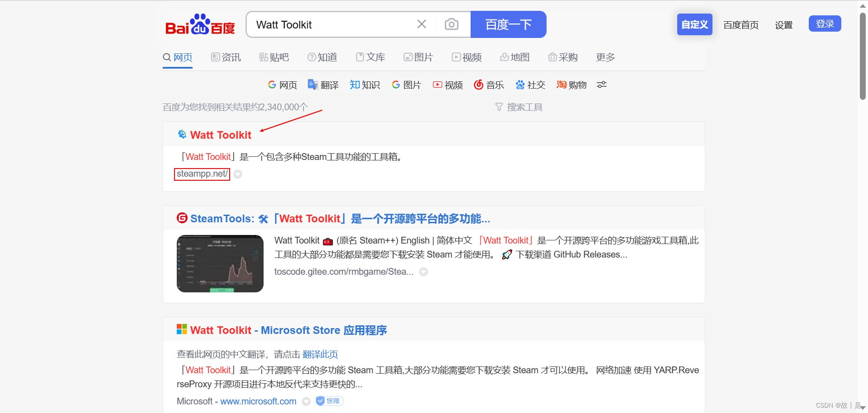Open 设置 menu
Screen dimensions: 868x413
tap(784, 25)
